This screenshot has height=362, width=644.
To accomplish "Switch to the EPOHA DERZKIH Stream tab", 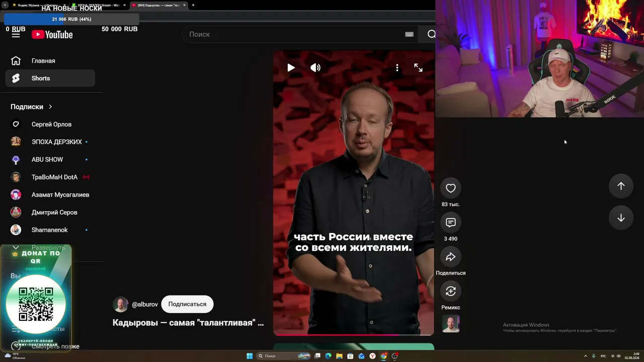I will tap(98, 5).
